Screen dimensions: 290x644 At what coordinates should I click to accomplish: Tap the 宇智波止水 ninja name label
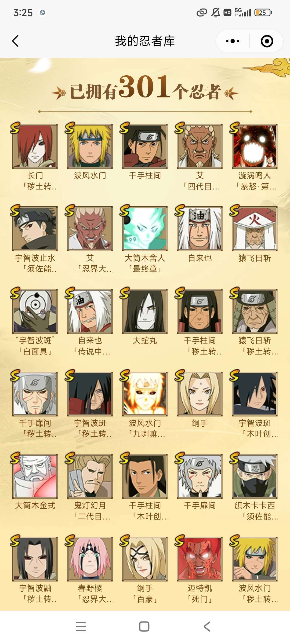coord(35,258)
